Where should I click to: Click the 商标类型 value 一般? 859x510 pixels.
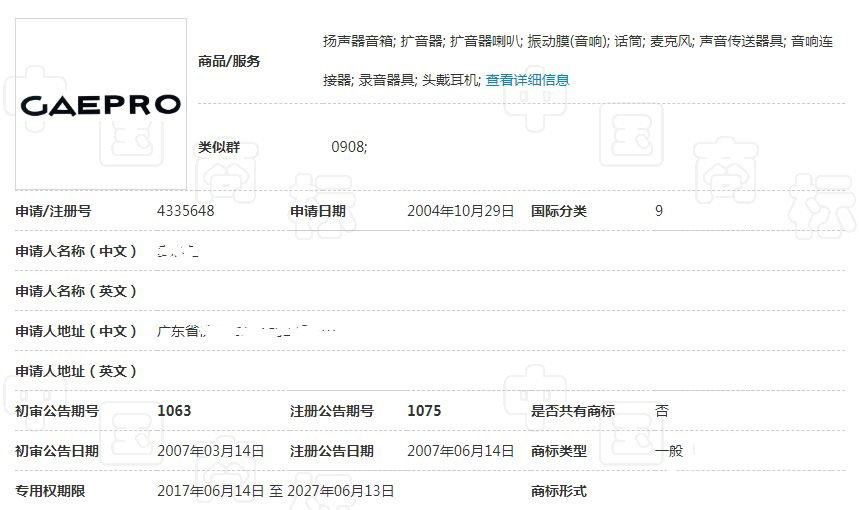[669, 451]
